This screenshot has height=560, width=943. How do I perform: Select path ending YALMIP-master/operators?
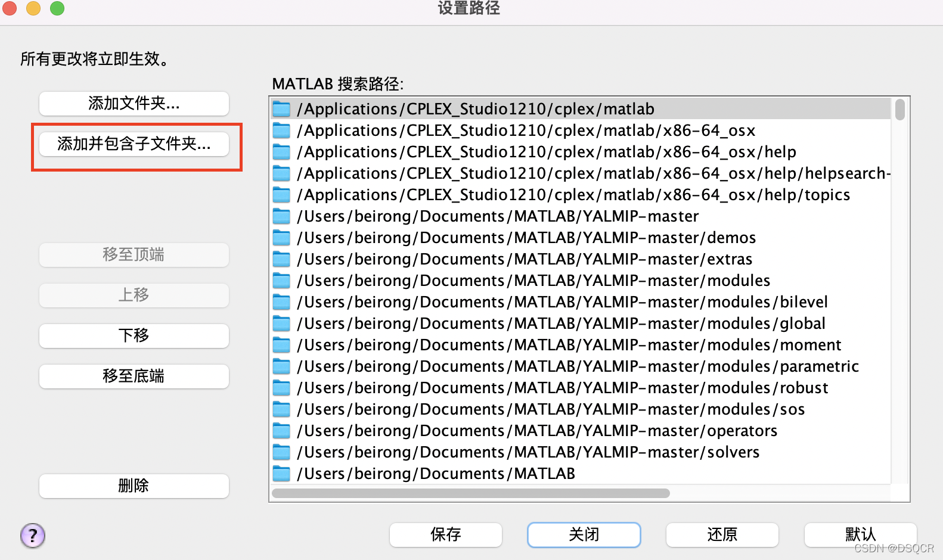tap(581, 431)
